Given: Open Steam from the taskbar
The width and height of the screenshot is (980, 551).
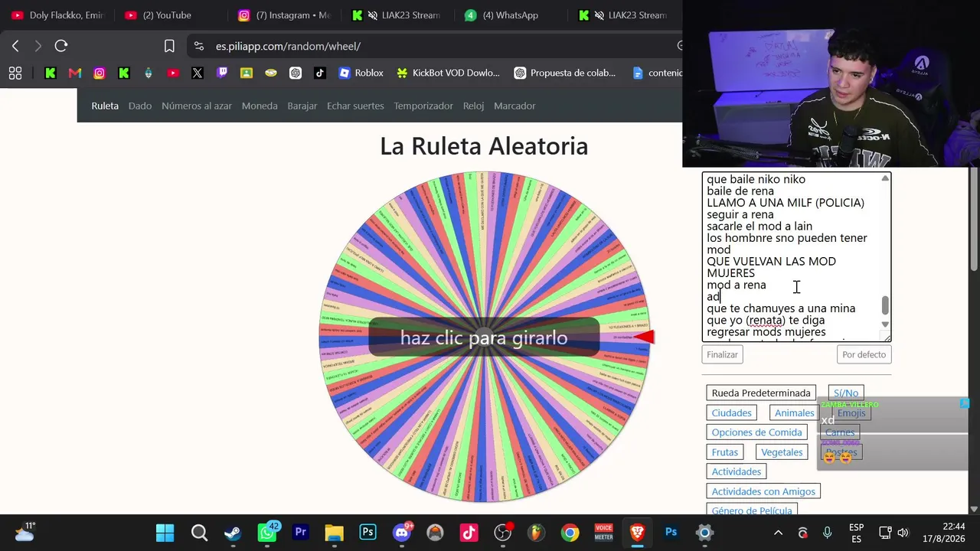Looking at the screenshot, I should click(233, 533).
